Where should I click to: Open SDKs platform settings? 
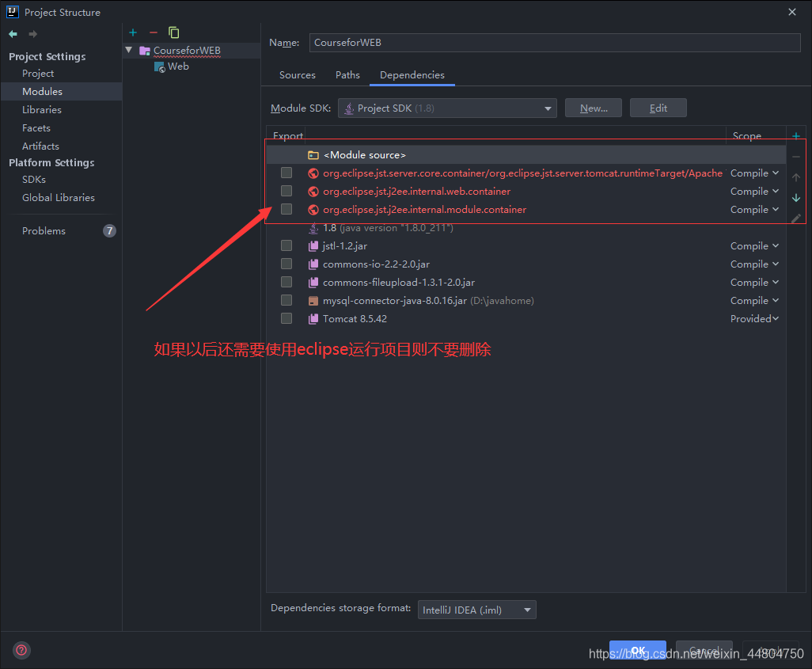[34, 179]
